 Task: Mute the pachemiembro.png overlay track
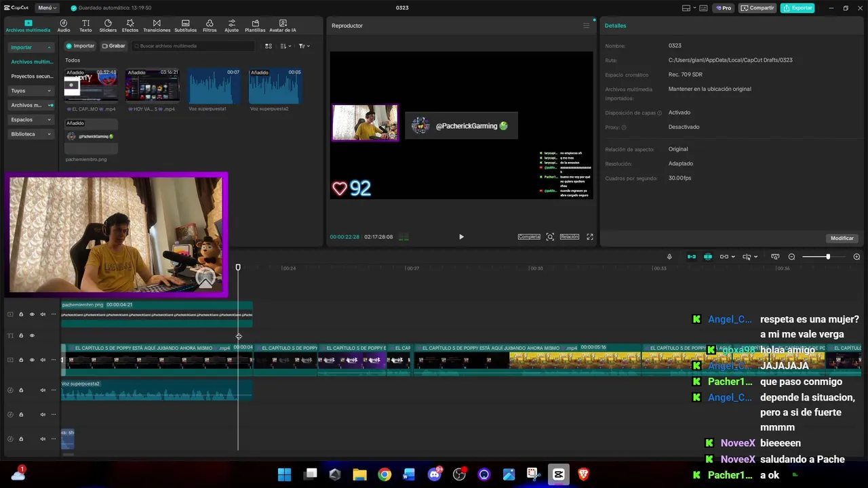pyautogui.click(x=43, y=314)
